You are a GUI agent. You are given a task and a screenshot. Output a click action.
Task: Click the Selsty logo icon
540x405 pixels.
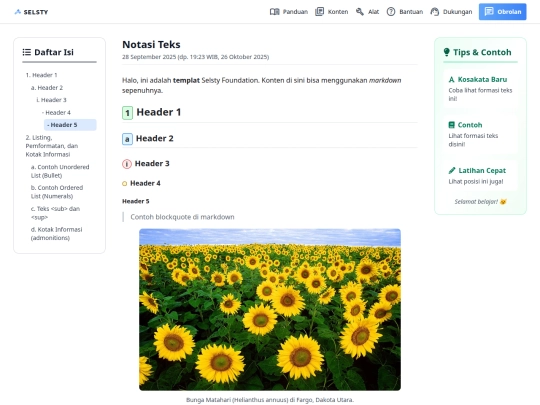18,12
